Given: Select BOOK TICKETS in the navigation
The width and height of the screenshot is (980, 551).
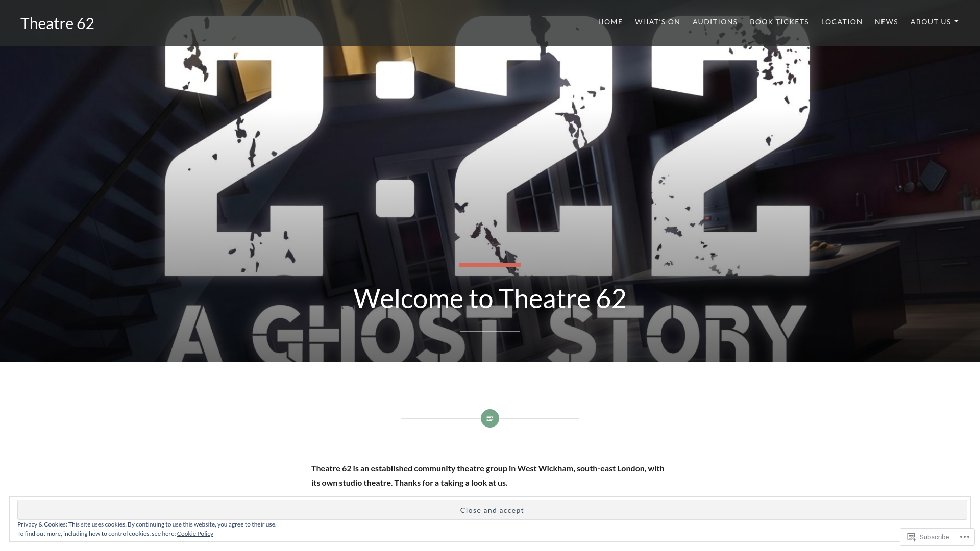Looking at the screenshot, I should pos(779,22).
